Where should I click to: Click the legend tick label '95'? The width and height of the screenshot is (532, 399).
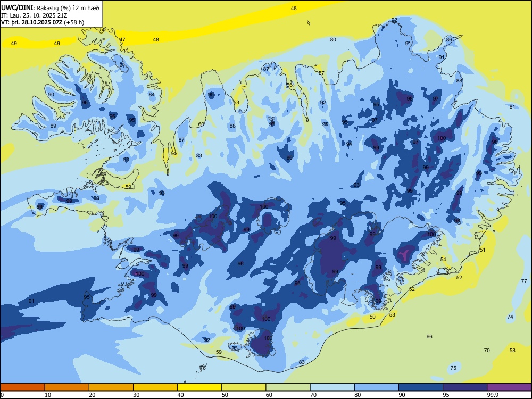click(446, 395)
